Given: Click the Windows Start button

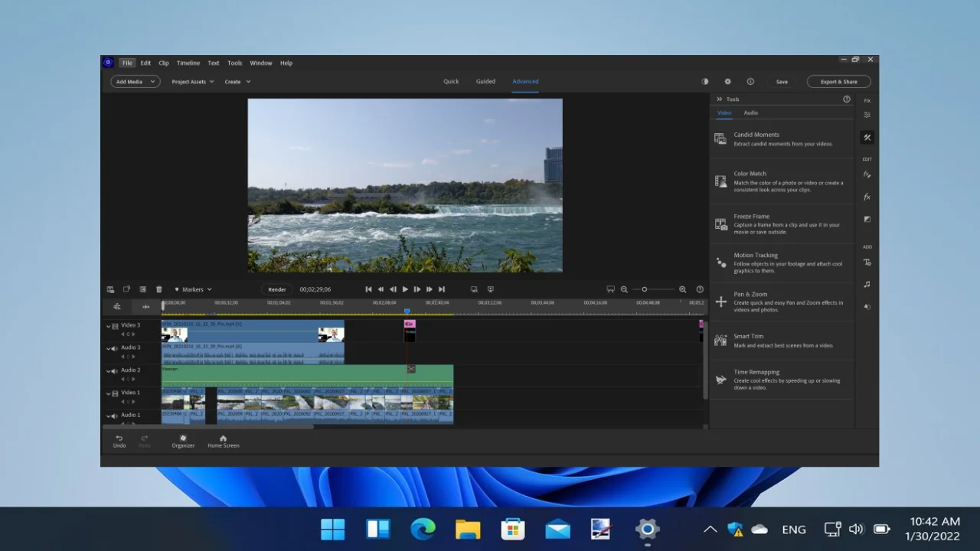Looking at the screenshot, I should tap(332, 529).
